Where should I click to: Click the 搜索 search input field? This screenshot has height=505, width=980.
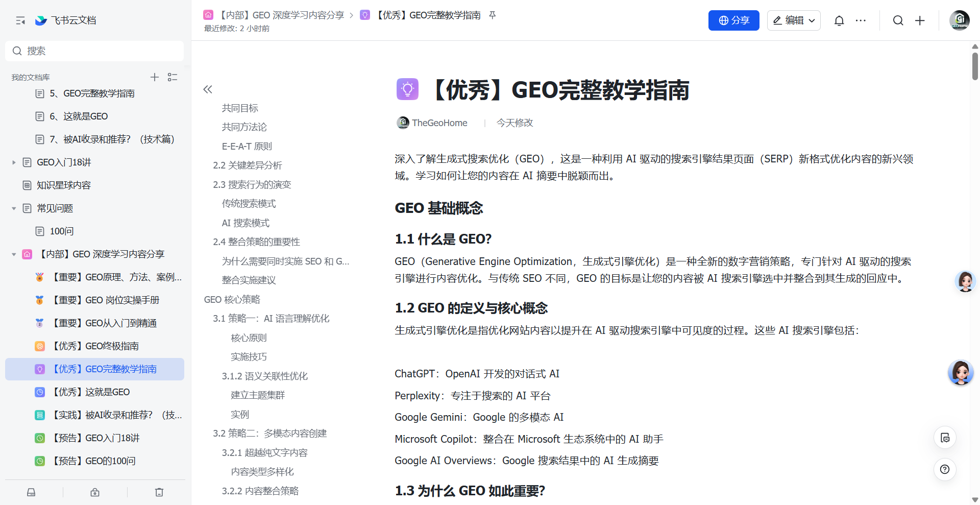94,51
